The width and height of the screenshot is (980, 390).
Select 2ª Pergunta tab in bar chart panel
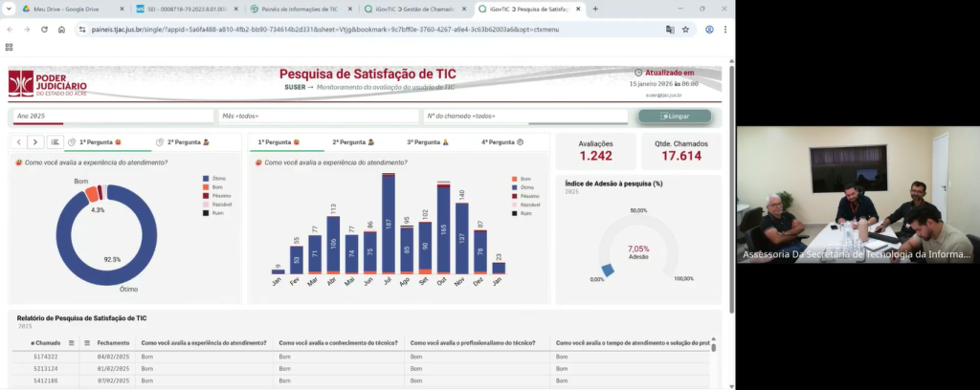point(353,142)
